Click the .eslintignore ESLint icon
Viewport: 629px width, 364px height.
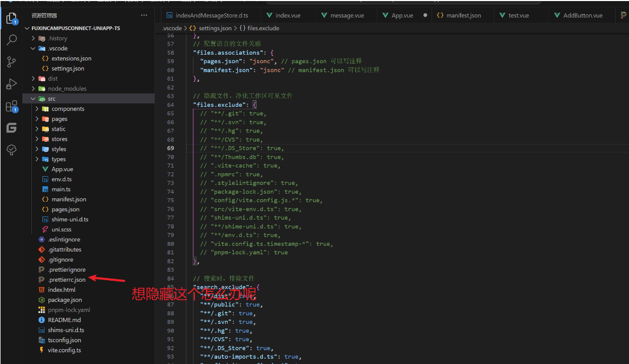click(41, 239)
